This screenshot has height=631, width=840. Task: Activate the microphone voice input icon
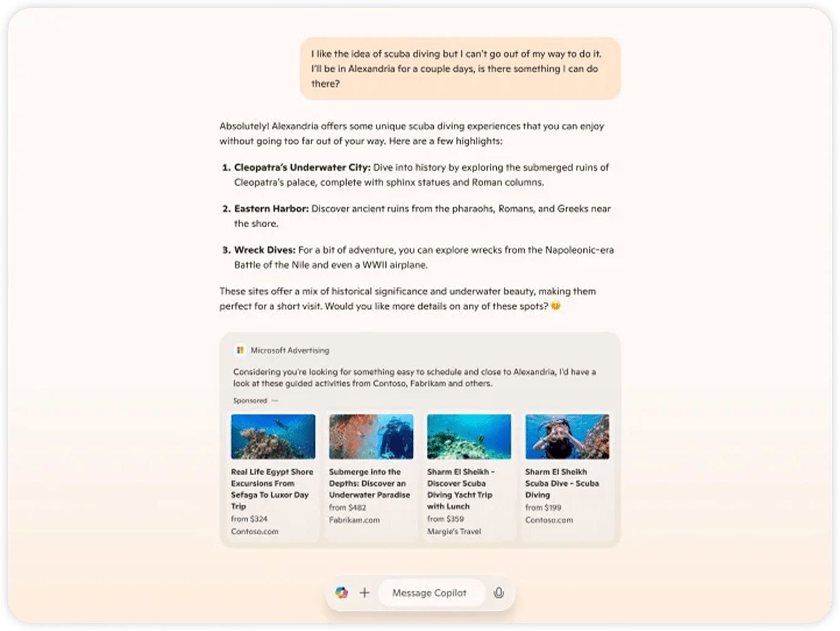point(499,592)
